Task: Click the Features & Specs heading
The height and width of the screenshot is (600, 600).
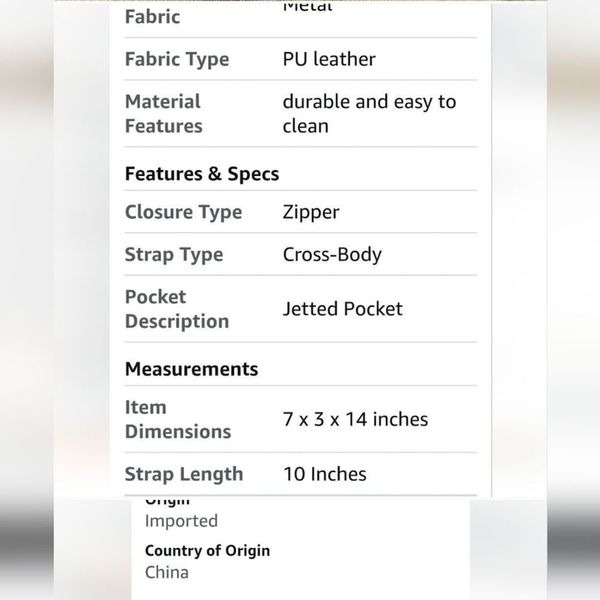Action: 202,174
